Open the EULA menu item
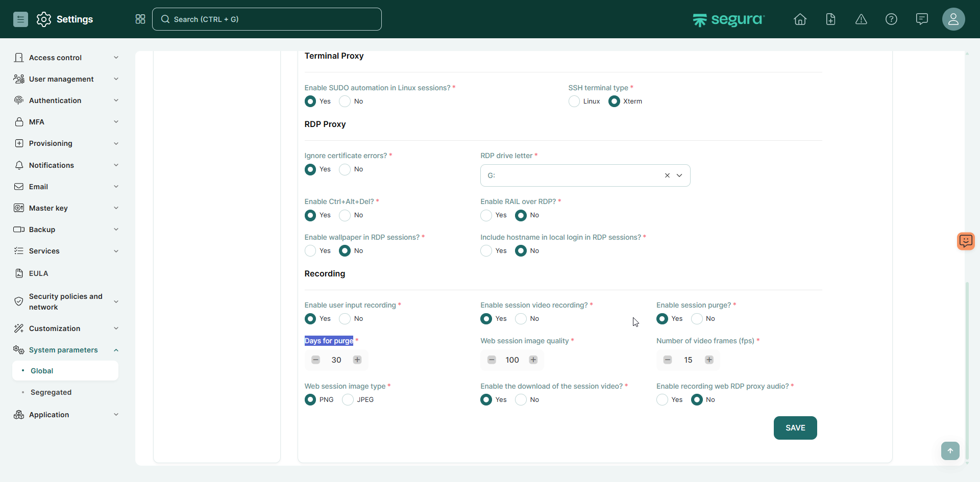 pyautogui.click(x=39, y=273)
